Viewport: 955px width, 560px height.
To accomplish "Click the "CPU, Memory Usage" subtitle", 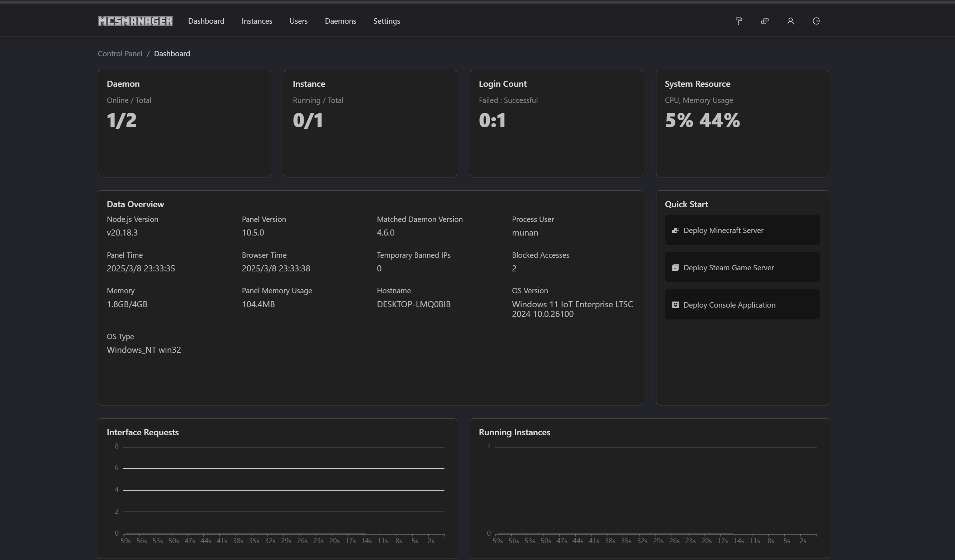I will (x=699, y=100).
